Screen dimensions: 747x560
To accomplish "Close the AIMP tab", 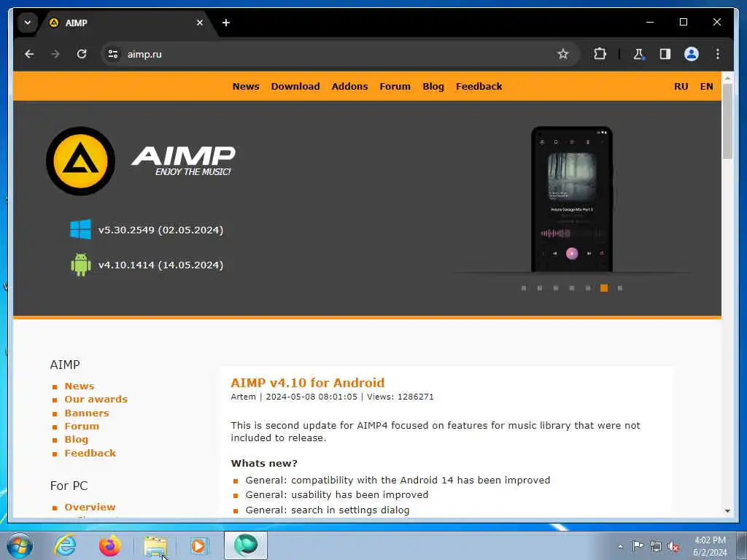I will (200, 23).
